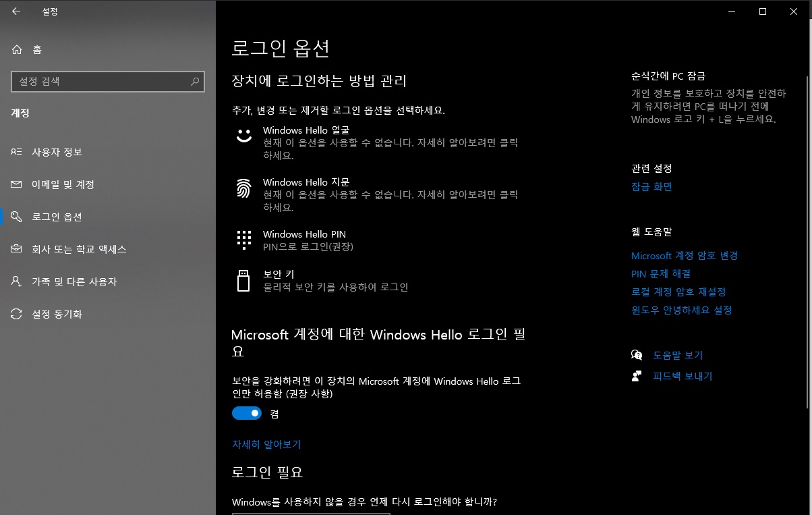Screen dimensions: 812x515
Task: Click the 관련 설정 heading
Action: pyautogui.click(x=651, y=168)
